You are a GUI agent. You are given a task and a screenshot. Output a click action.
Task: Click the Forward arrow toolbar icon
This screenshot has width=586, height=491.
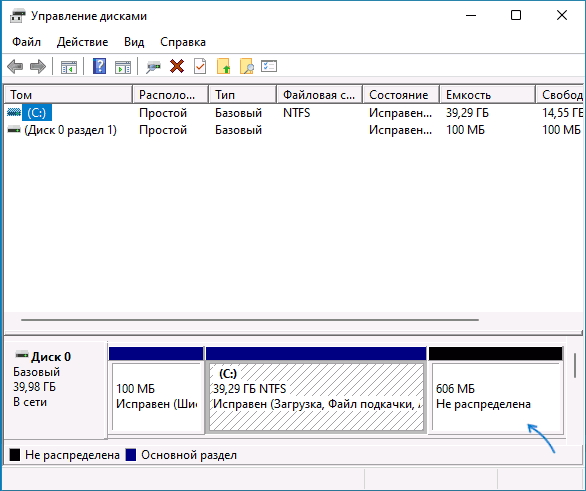(38, 67)
